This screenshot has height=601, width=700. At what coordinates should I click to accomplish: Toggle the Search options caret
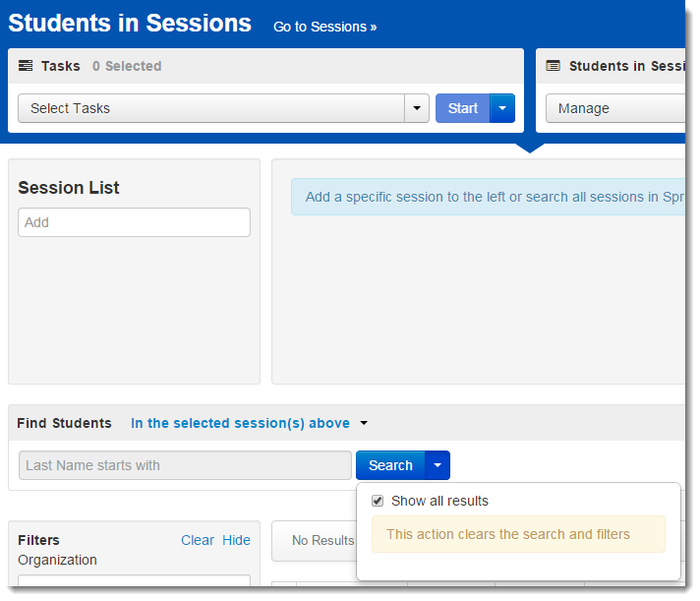point(437,465)
